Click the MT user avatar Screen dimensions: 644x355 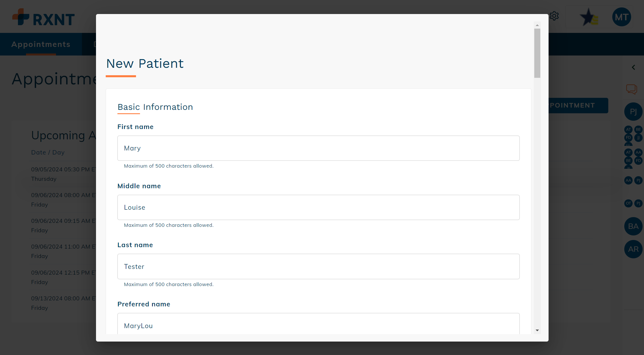point(622,17)
